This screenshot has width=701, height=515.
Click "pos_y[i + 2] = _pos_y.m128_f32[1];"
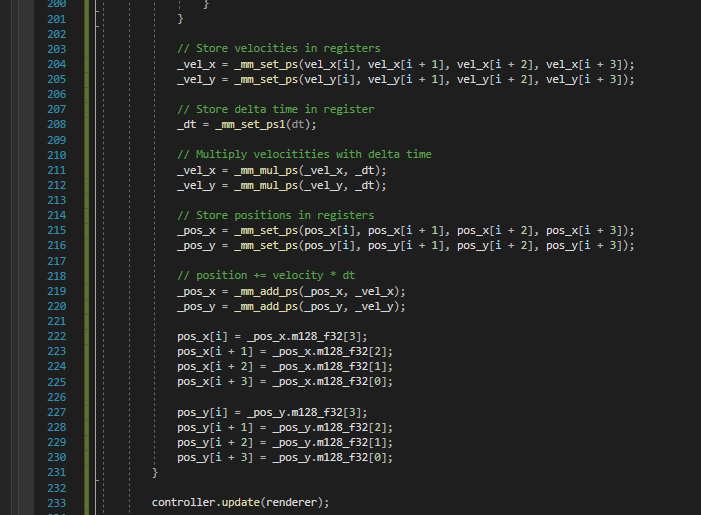(285, 443)
